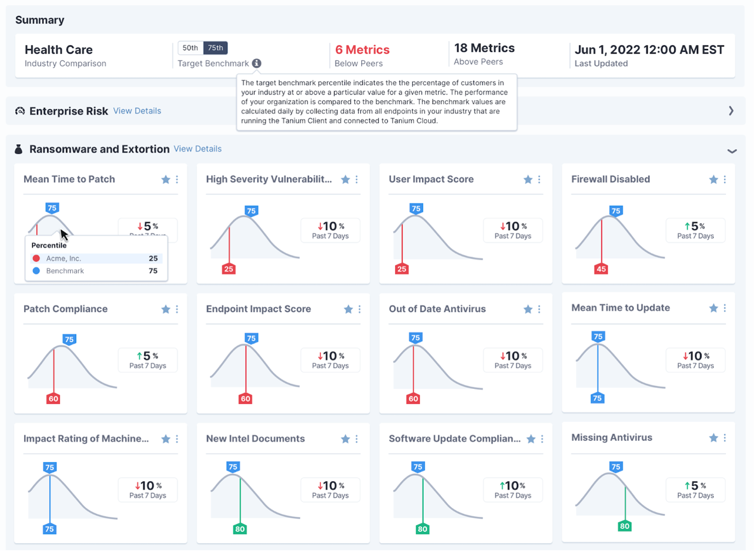
Task: Click the Enterprise Risk gauge icon
Action: pos(20,111)
